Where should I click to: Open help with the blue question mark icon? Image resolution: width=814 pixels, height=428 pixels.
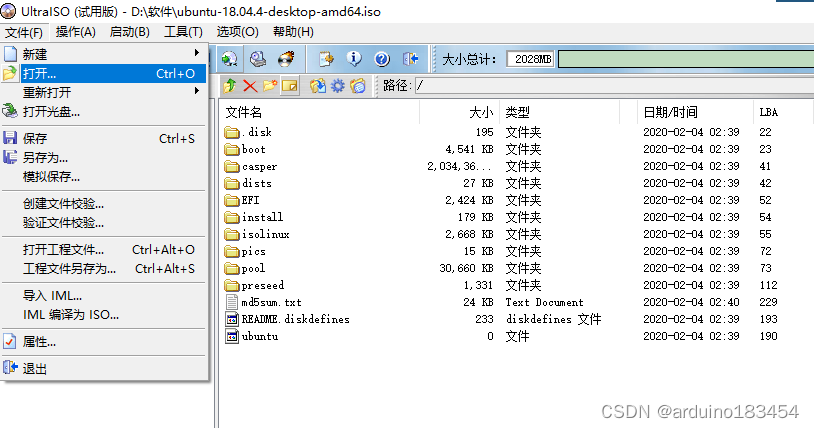[x=382, y=59]
